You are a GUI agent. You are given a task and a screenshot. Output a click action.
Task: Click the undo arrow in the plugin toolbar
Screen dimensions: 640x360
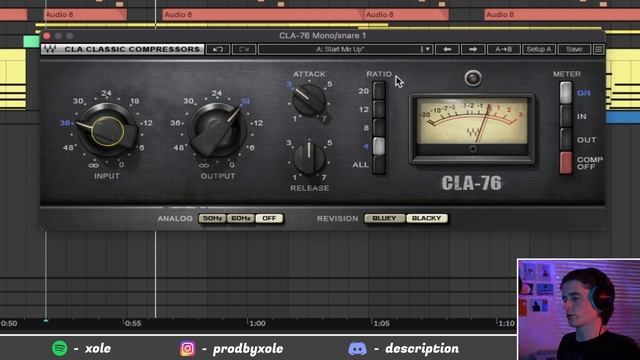coord(218,49)
